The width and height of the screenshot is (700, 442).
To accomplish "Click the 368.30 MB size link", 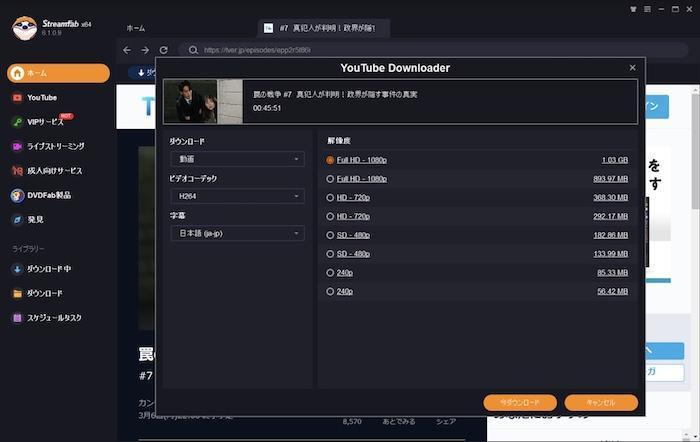I will pyautogui.click(x=610, y=197).
